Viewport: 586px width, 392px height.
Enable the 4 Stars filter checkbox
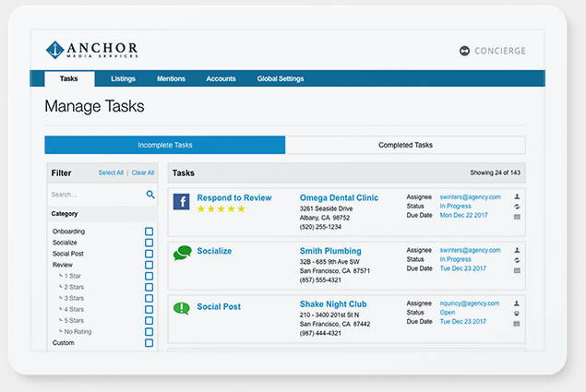point(149,309)
